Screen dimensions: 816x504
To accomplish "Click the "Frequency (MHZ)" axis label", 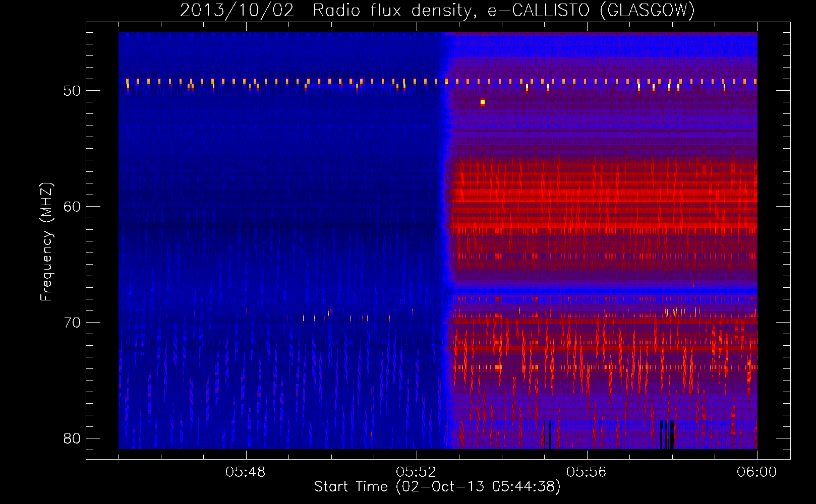I will click(x=46, y=242).
